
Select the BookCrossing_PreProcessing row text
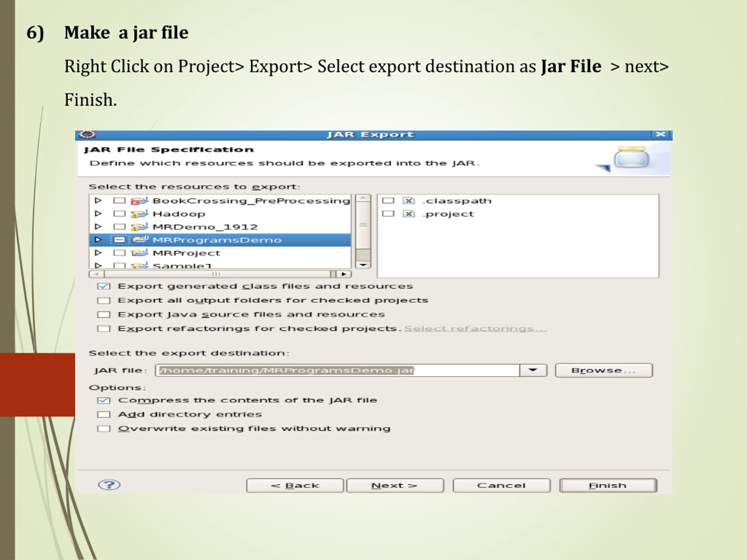(251, 201)
